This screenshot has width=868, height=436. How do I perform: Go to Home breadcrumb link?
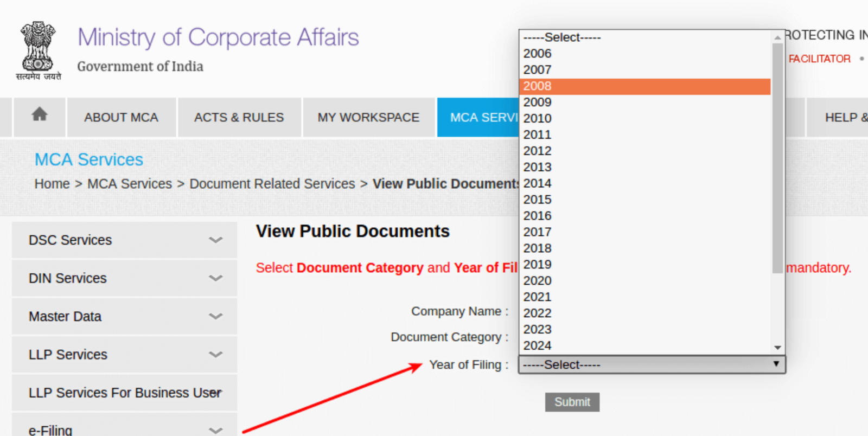click(52, 184)
